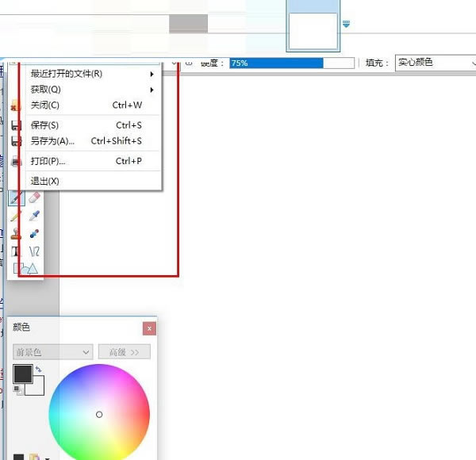Select the Clone Stamp tool
This screenshot has width=476, height=460.
(x=16, y=234)
